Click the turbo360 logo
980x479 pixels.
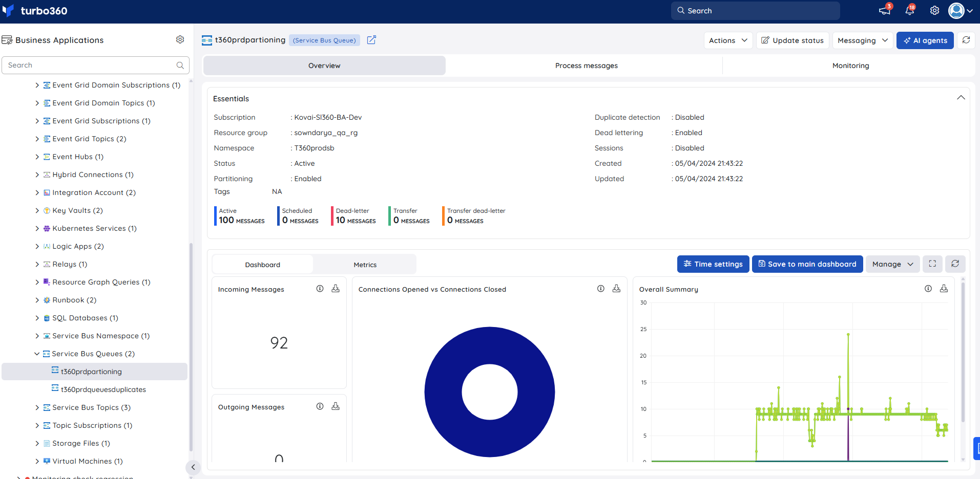click(35, 11)
